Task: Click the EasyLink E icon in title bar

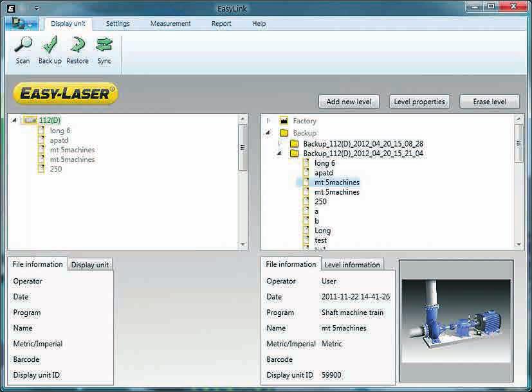Action: pos(11,8)
